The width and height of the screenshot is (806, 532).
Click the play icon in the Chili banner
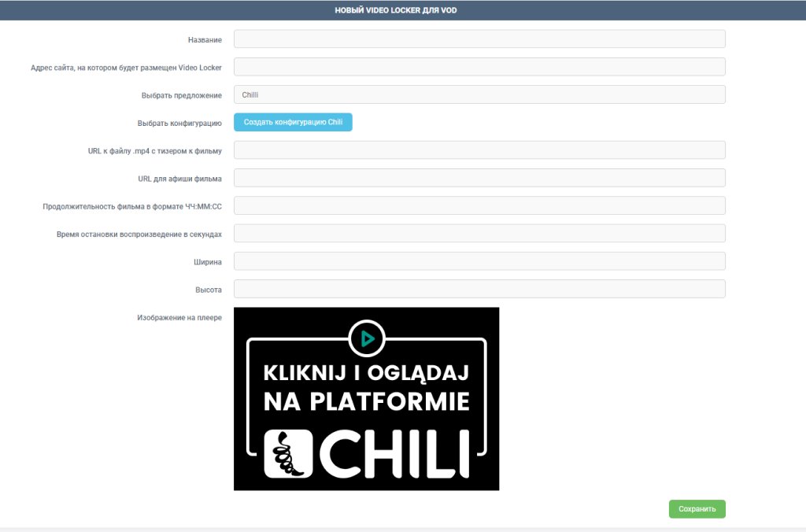click(367, 338)
